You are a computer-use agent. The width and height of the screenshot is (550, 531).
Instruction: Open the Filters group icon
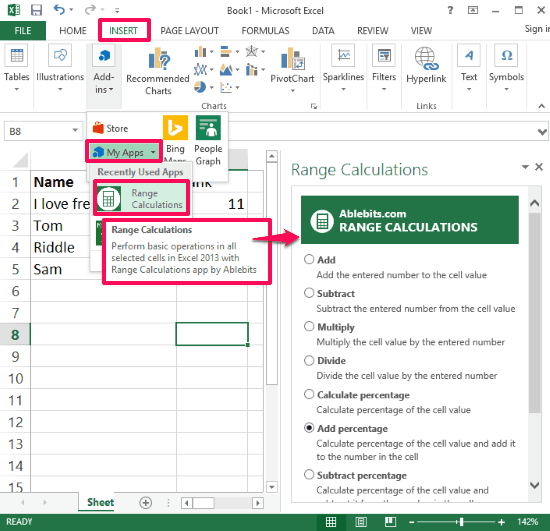(384, 55)
